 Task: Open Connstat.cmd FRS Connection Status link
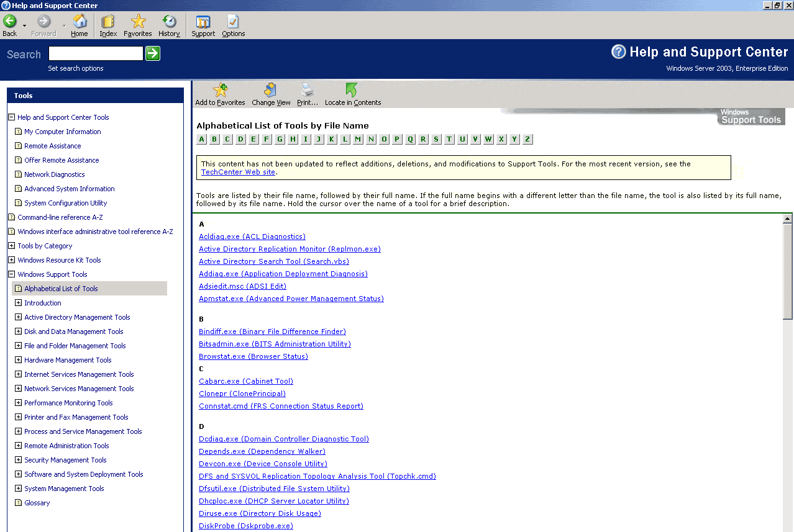click(281, 406)
